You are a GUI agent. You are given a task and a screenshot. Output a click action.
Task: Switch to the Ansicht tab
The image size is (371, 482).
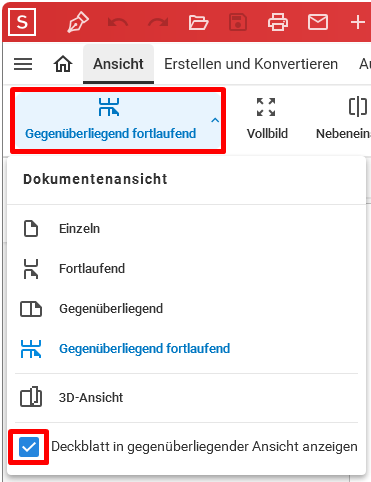click(x=118, y=64)
